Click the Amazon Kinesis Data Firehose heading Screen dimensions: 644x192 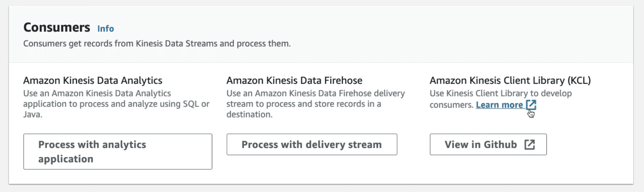click(x=294, y=81)
